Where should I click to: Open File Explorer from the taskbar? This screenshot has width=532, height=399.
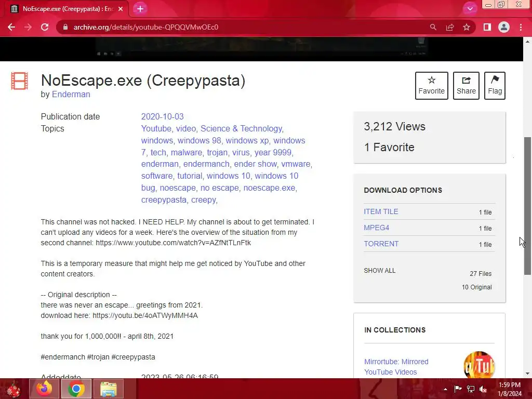tap(109, 389)
